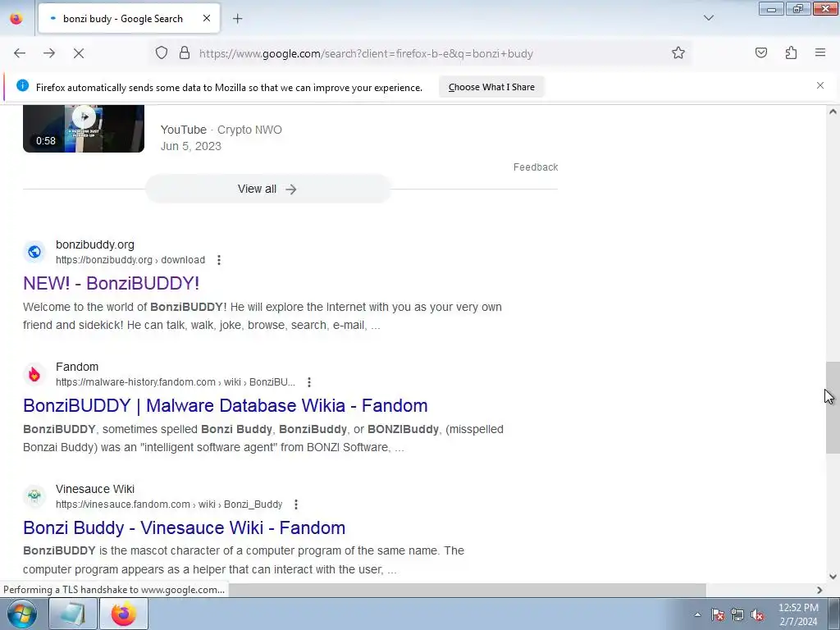The height and width of the screenshot is (630, 840).
Task: Close the bonzi budy Google Search tab
Action: coord(207,18)
